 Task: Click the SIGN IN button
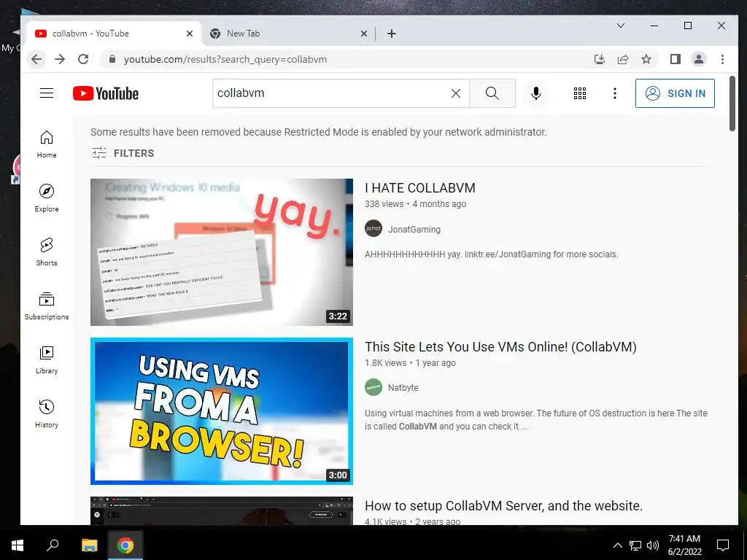click(x=675, y=93)
